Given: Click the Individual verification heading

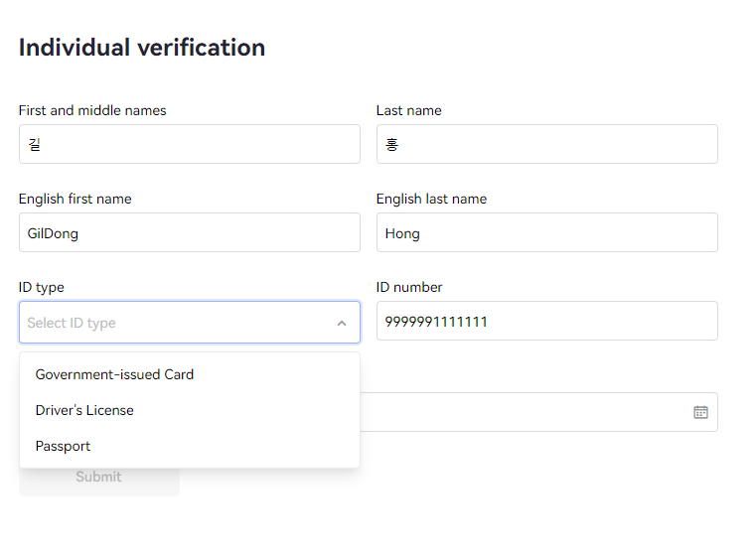Looking at the screenshot, I should click(x=142, y=48).
